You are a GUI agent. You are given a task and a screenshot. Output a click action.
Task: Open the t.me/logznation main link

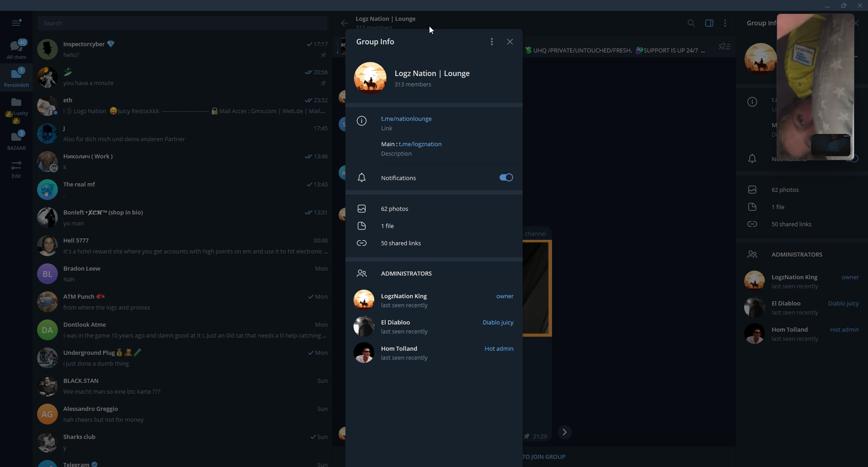420,144
